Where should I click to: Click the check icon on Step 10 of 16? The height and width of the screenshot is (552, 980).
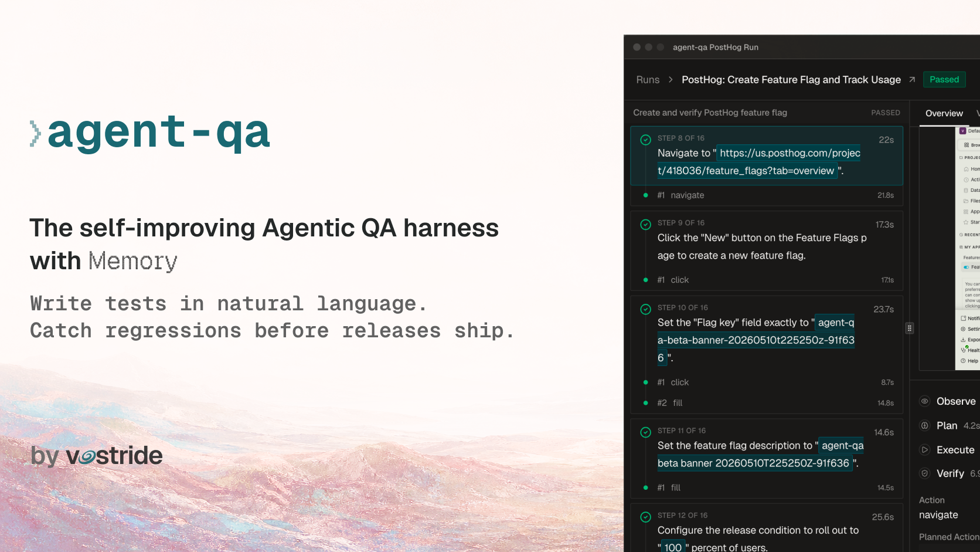click(x=645, y=309)
